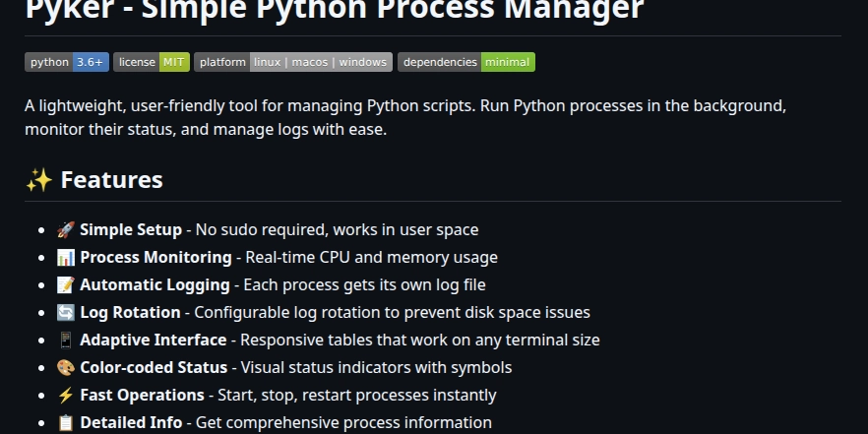Click the python 3.6+ badge
This screenshot has height=434, width=868.
[x=67, y=62]
